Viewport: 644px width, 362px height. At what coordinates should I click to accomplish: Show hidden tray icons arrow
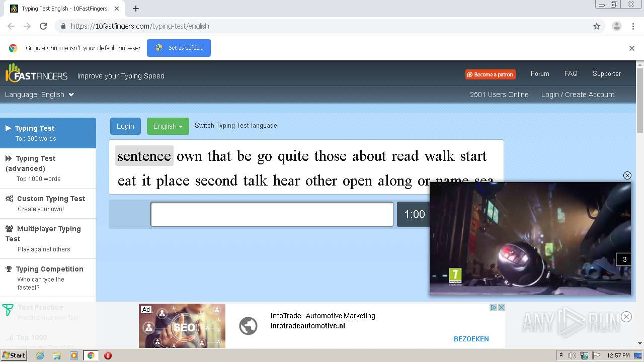tap(561, 355)
